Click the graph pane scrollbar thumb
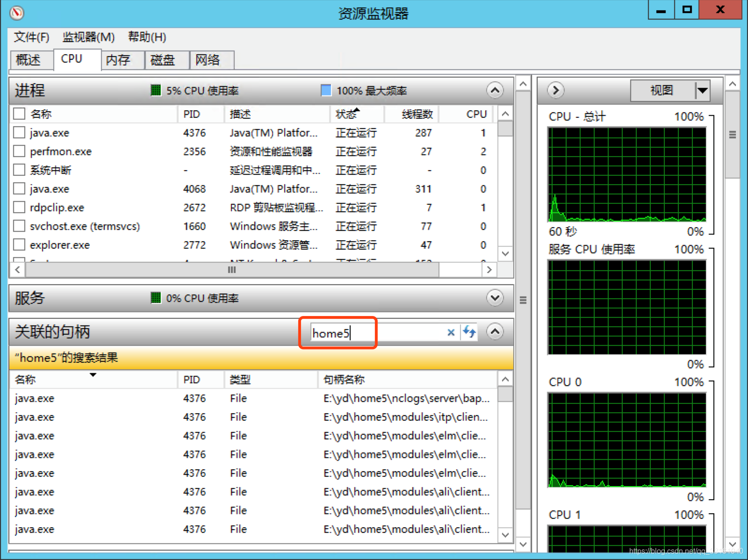 coord(733,135)
